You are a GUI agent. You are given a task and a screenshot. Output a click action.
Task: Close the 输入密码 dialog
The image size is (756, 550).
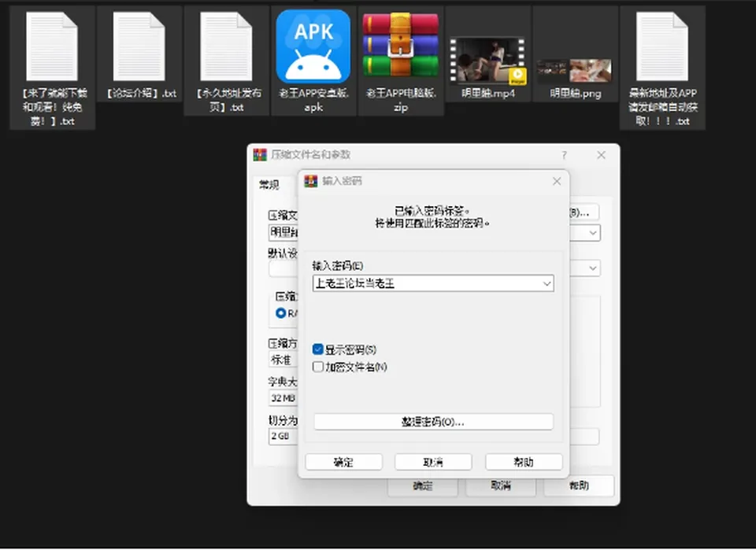coord(557,181)
